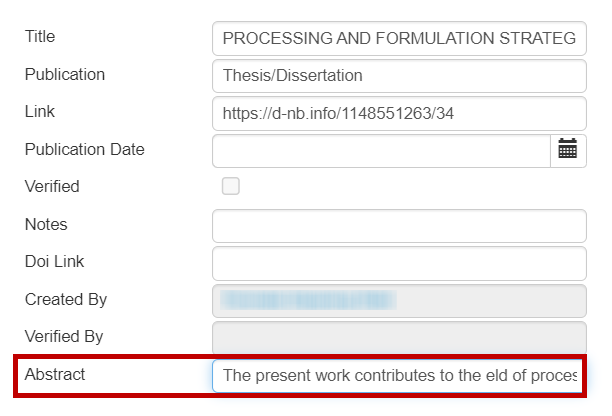Click the Title label
This screenshot has width=612, height=416.
point(40,37)
